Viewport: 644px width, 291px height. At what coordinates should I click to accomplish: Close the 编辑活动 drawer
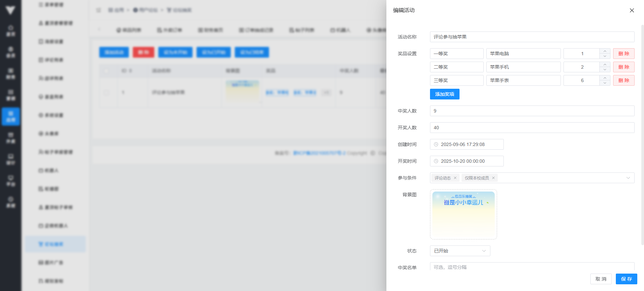point(632,10)
